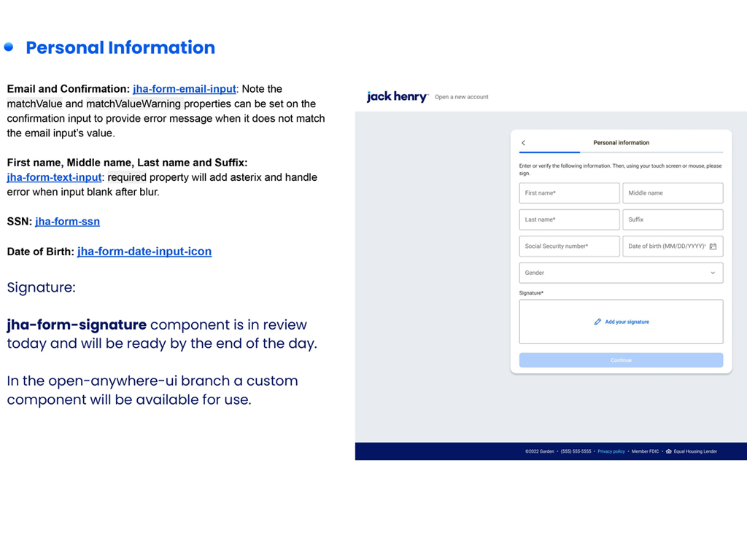This screenshot has height=560, width=747.
Task: Open the calendar icon in Date of birth
Action: coord(713,246)
